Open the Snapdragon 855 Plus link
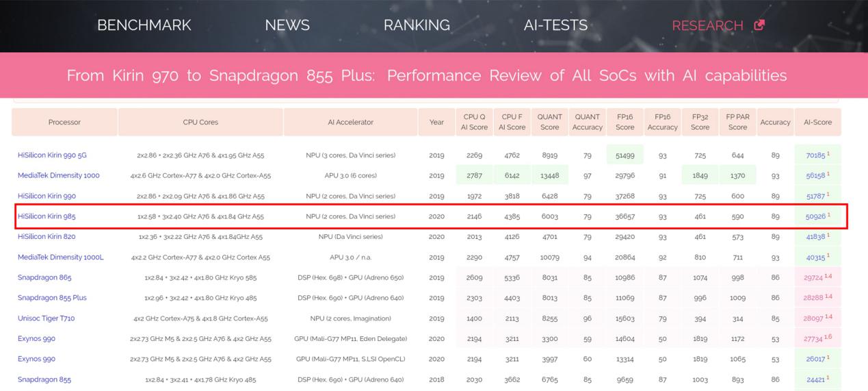Viewport: 868px width, 391px height. [x=52, y=298]
